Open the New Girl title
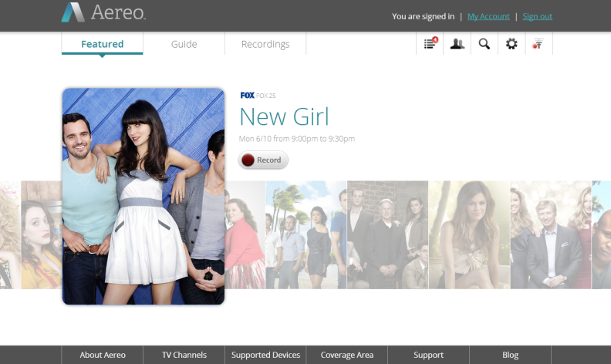 coord(284,116)
